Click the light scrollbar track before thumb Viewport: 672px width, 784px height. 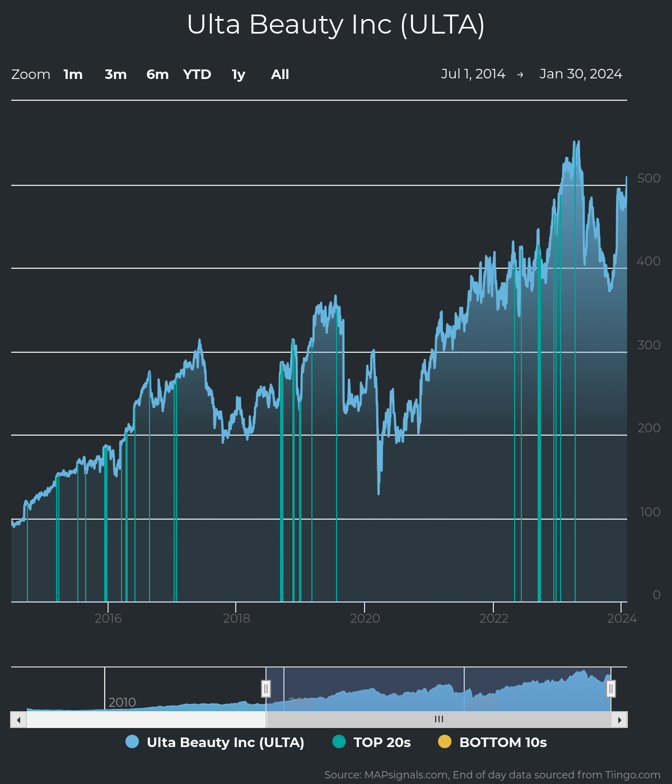click(146, 720)
